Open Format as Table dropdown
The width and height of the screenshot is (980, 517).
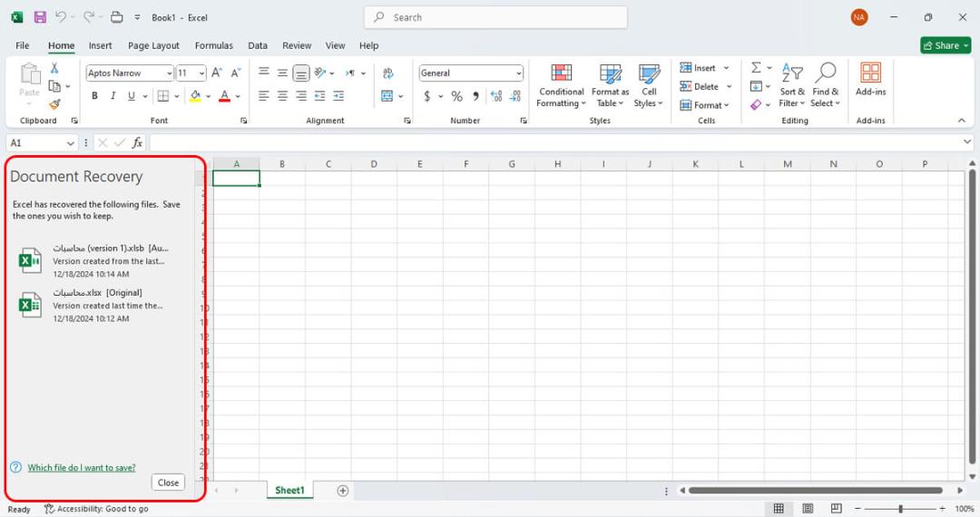click(x=610, y=85)
